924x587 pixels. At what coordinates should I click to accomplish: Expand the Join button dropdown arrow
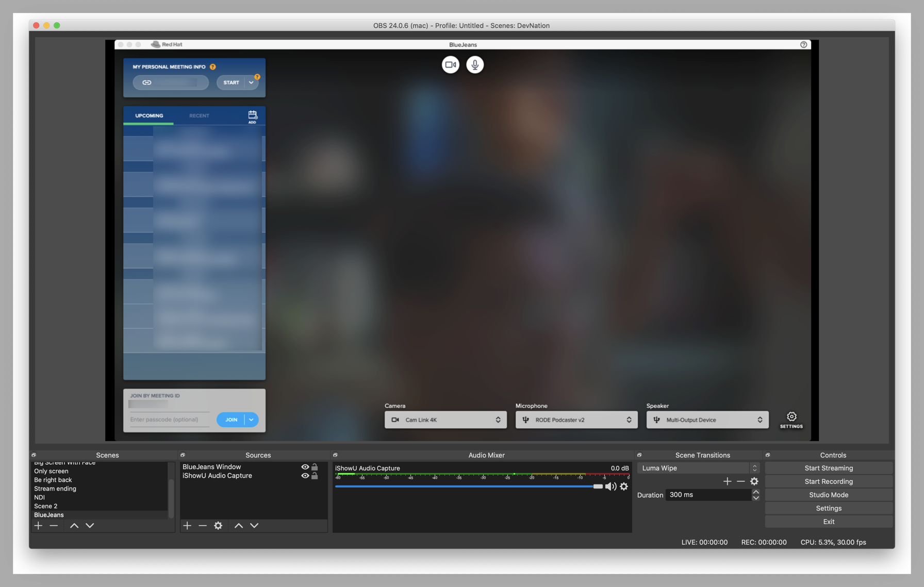tap(251, 420)
